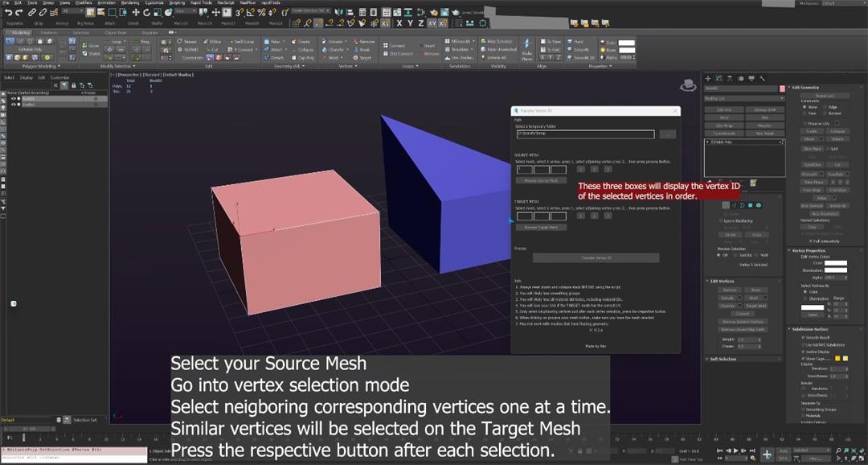Open the Rendering menu
Screen dimensions: 868x465
pyautogui.click(x=129, y=3)
